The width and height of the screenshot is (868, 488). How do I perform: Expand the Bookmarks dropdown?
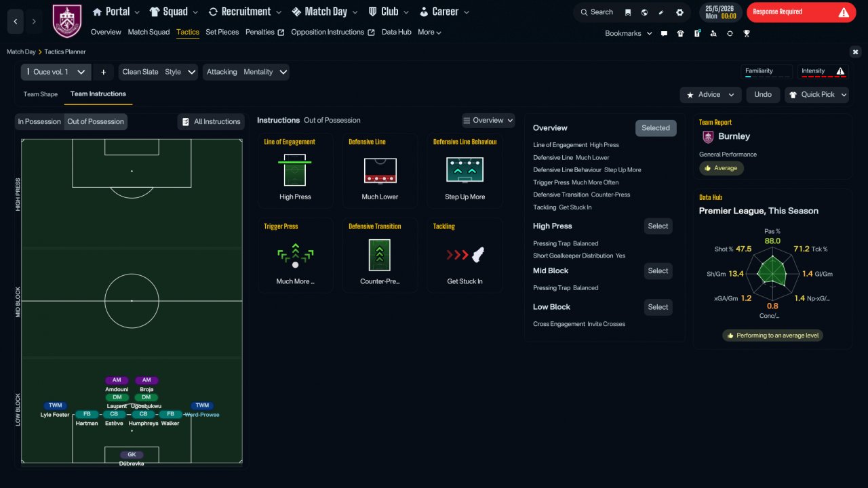[x=629, y=33]
